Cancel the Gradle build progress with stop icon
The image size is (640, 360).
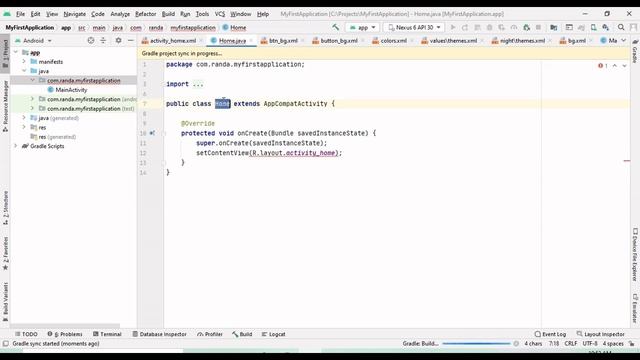(516, 344)
